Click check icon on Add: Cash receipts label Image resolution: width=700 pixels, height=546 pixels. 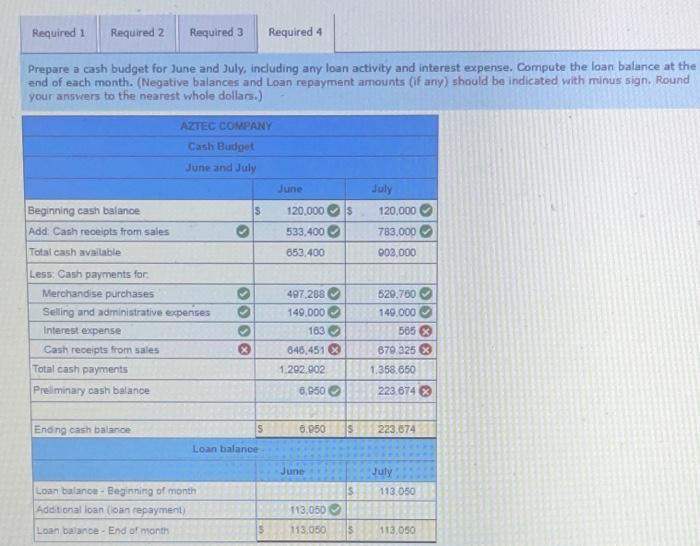(x=242, y=231)
